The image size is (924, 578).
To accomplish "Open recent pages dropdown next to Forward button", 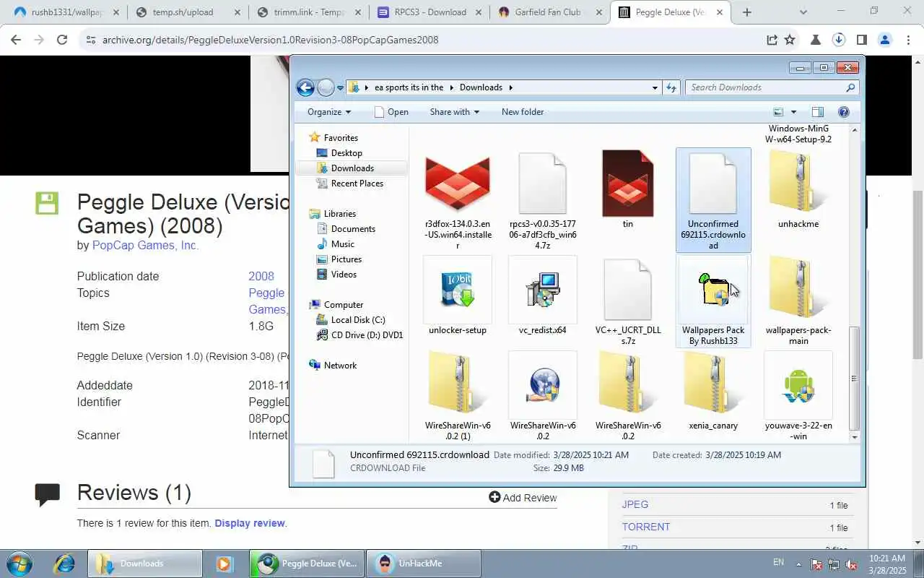I will [x=340, y=88].
